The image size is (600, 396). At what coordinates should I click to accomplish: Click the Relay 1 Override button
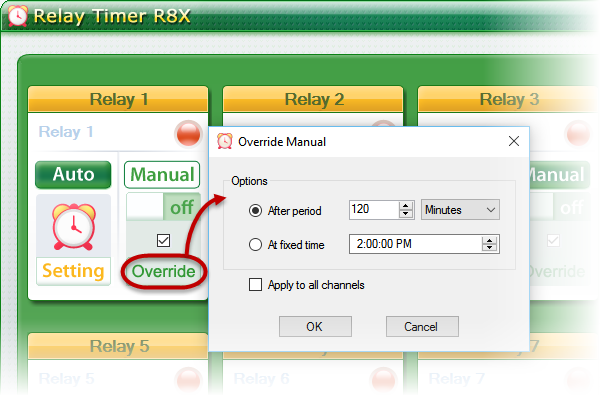(x=163, y=271)
